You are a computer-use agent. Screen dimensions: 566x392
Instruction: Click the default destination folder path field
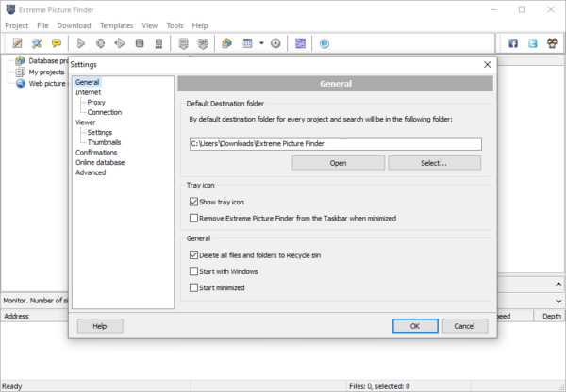click(335, 144)
